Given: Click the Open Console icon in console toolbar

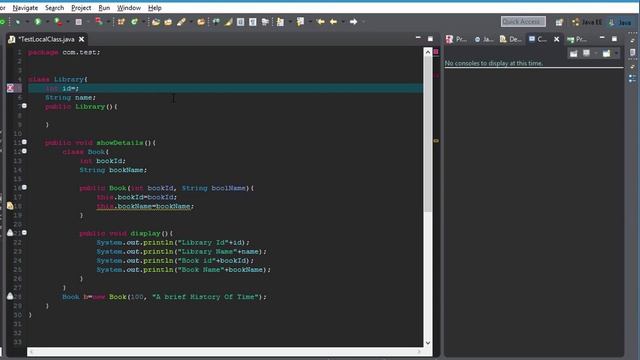Looking at the screenshot, I should pyautogui.click(x=607, y=53).
